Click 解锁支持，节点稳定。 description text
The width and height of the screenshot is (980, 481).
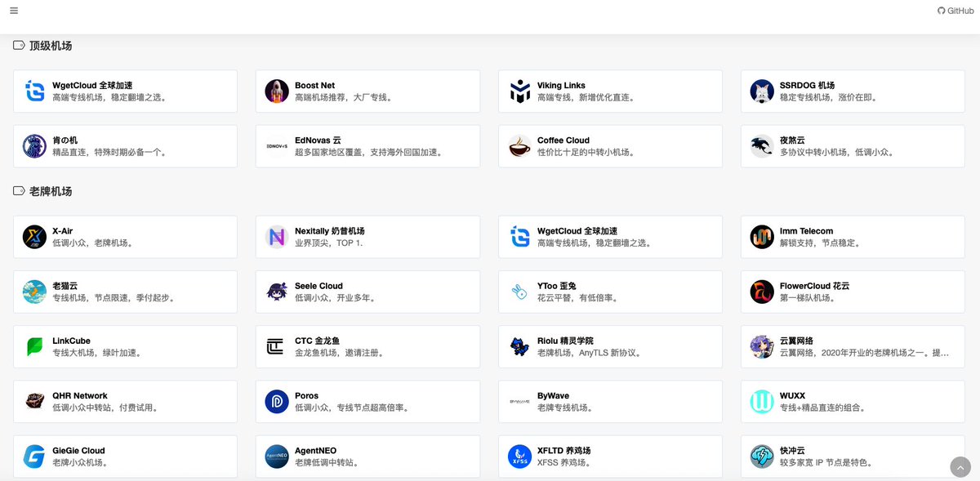pyautogui.click(x=820, y=243)
